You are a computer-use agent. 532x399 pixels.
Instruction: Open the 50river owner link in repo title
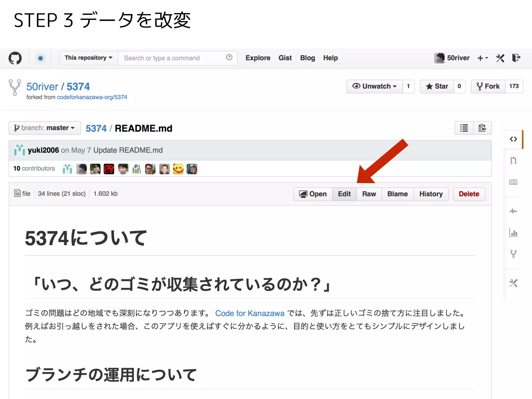[42, 87]
